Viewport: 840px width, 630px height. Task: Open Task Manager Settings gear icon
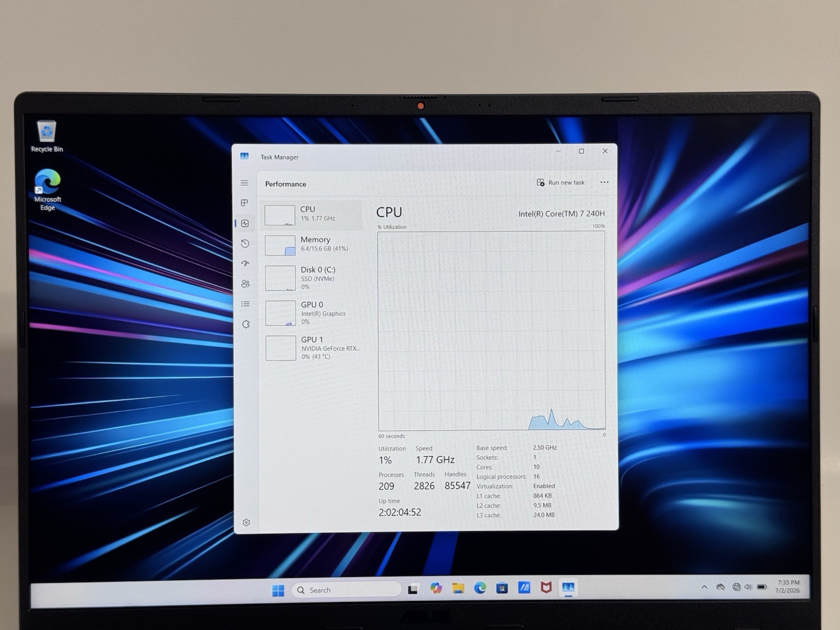[246, 522]
